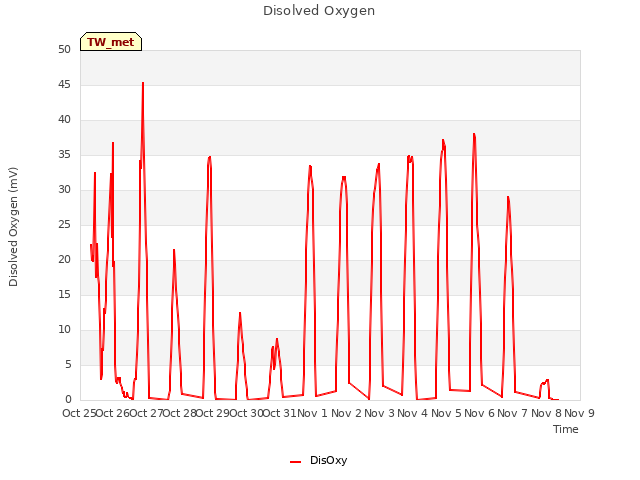Image resolution: width=640 pixels, height=480 pixels.
Task: Click the small final peak near Nov 8
Action: pyautogui.click(x=547, y=380)
